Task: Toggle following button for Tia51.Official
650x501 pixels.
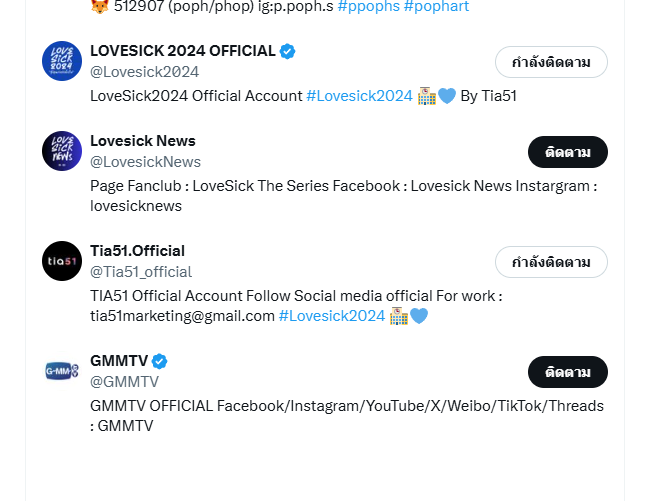Action: [551, 262]
